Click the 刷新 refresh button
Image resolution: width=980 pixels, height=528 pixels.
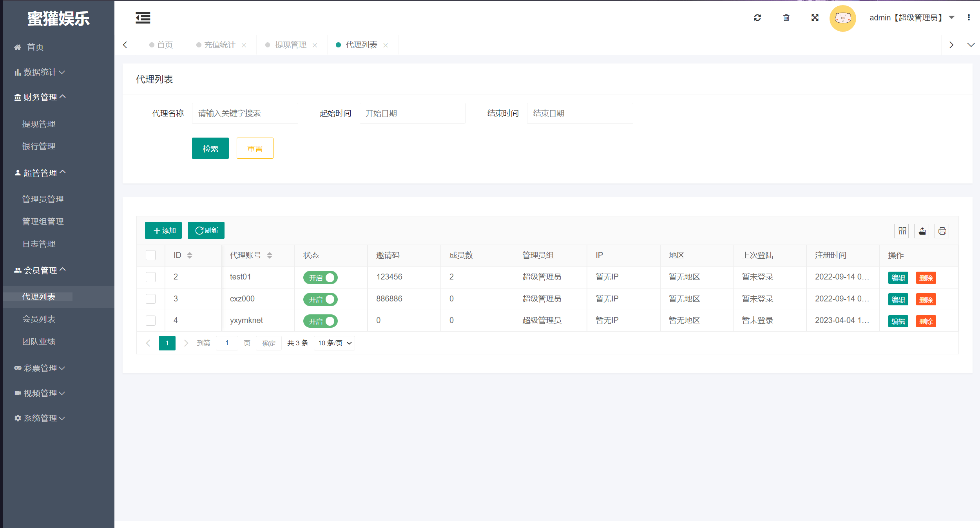point(206,230)
